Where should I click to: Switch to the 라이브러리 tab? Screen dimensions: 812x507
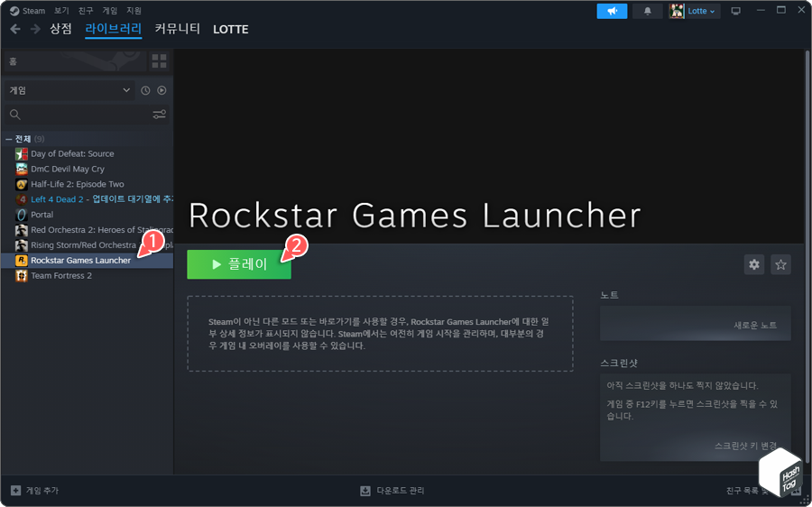point(114,29)
